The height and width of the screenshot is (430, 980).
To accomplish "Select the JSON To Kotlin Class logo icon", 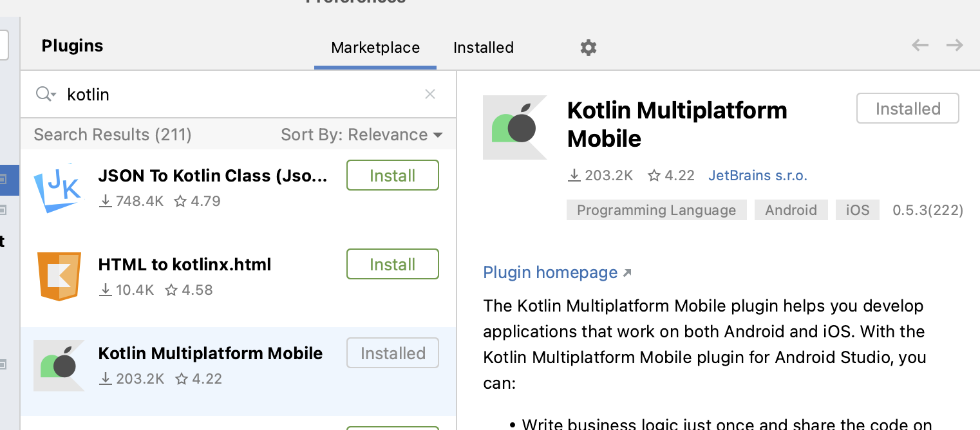I will pyautogui.click(x=59, y=188).
